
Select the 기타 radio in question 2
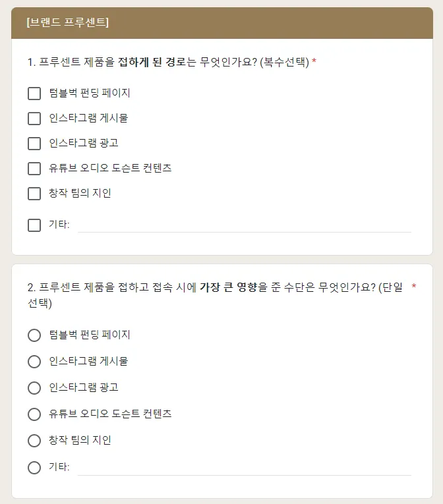click(x=34, y=468)
